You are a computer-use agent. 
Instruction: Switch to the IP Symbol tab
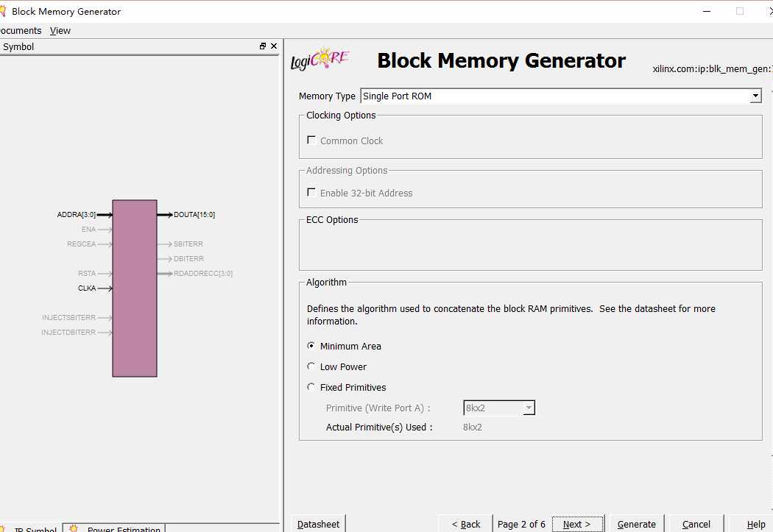[31, 528]
